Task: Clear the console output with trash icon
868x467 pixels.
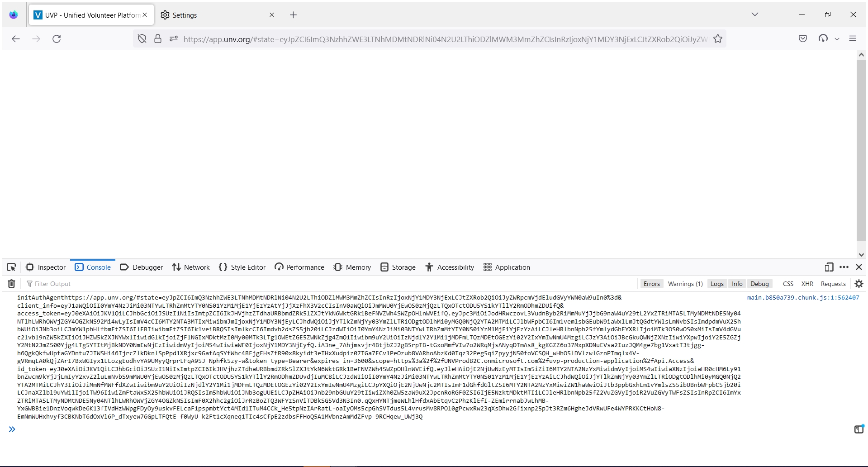Action: pyautogui.click(x=11, y=284)
